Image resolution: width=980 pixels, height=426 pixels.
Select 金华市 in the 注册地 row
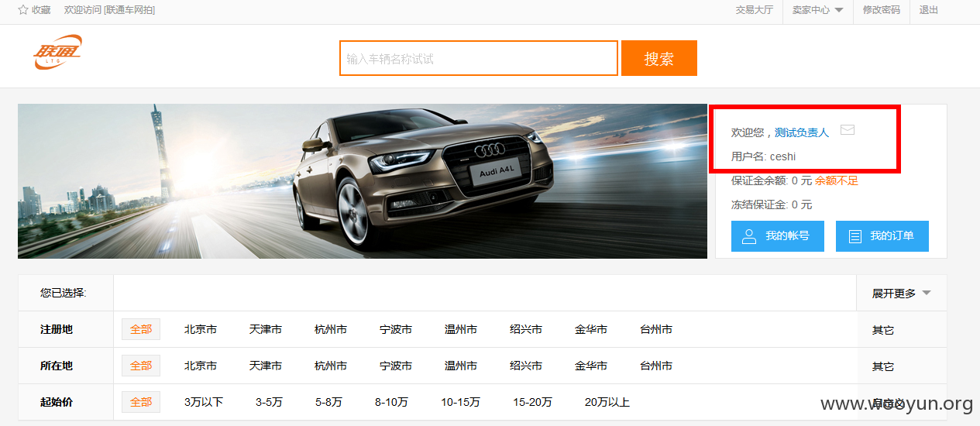pos(591,329)
